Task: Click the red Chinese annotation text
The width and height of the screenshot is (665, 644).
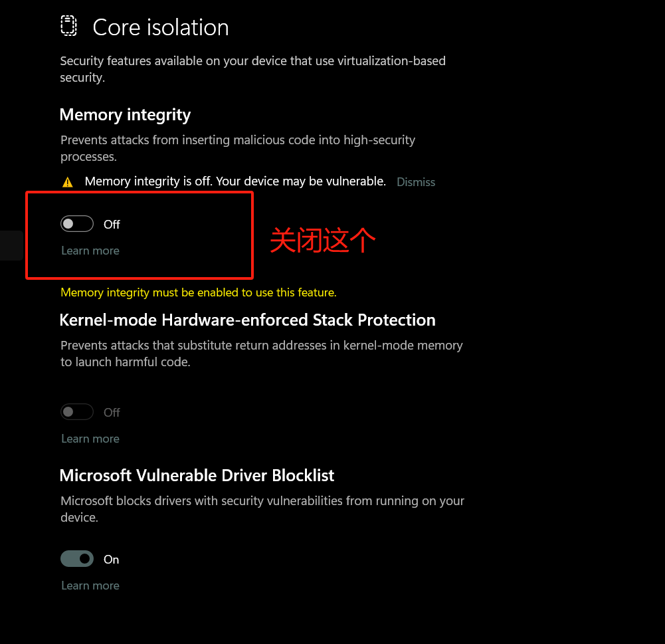Action: click(x=322, y=240)
